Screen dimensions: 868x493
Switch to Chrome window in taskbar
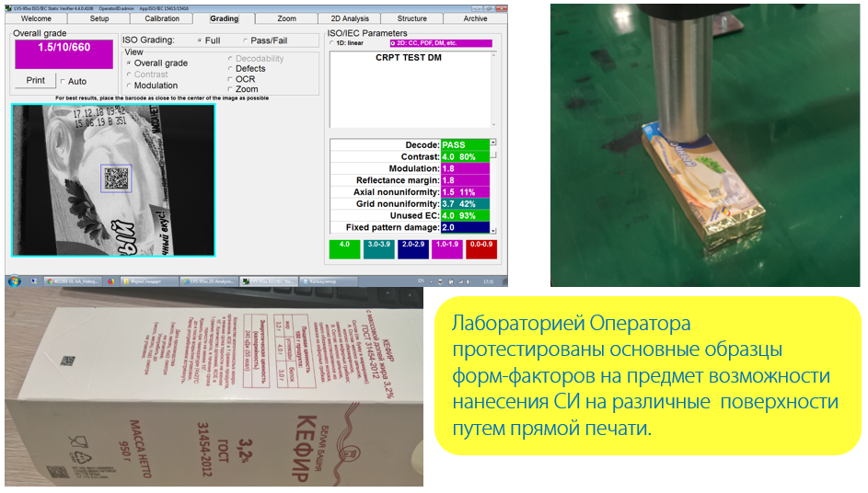click(74, 281)
